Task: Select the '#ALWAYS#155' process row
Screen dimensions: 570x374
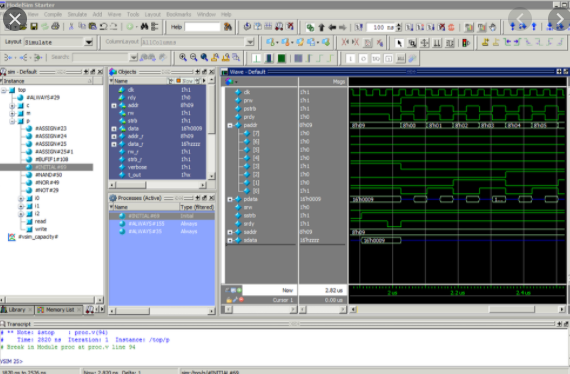Action: point(161,224)
